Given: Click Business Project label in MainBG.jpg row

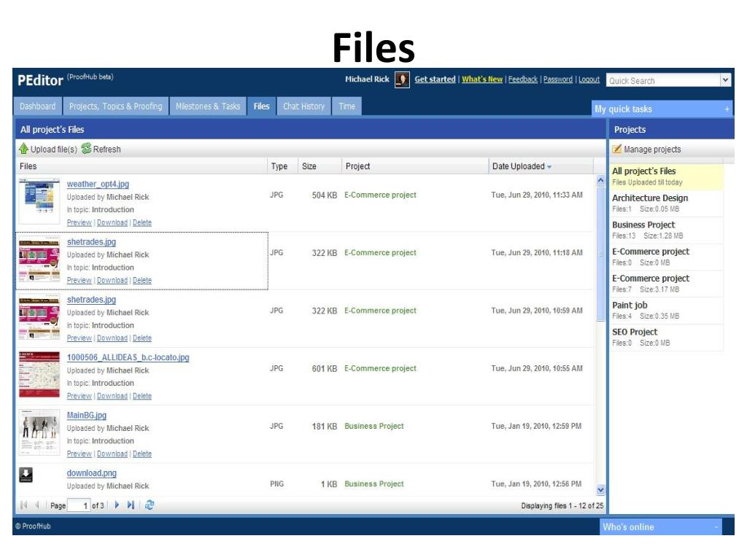Looking at the screenshot, I should coord(374,426).
